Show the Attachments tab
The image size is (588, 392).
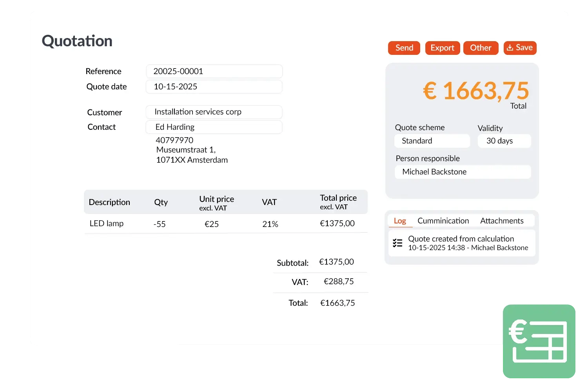coord(502,221)
